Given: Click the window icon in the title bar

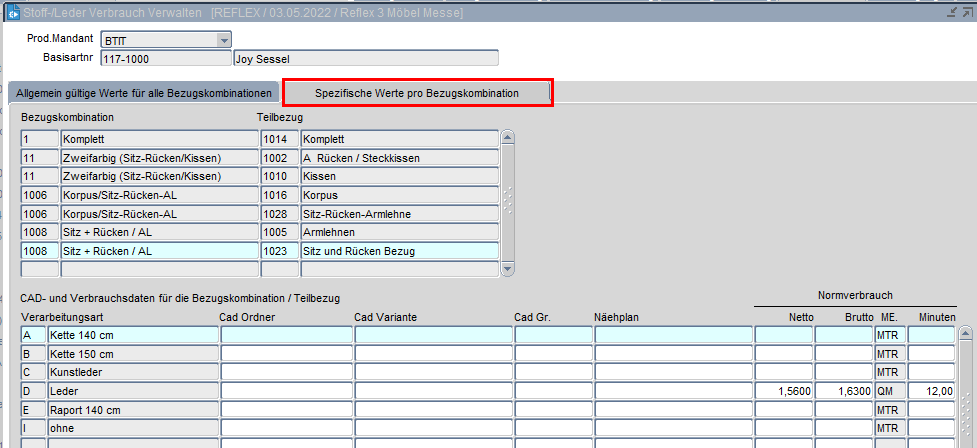Looking at the screenshot, I should (13, 11).
